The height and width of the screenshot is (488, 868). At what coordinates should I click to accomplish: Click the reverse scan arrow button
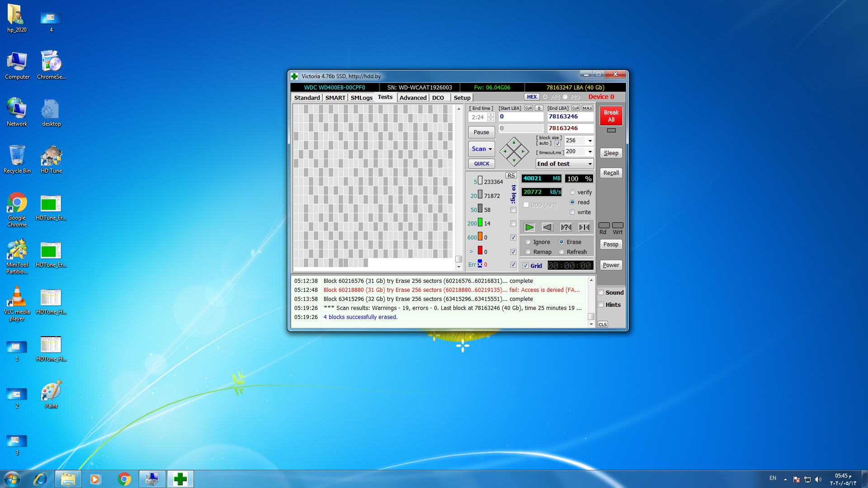point(547,227)
